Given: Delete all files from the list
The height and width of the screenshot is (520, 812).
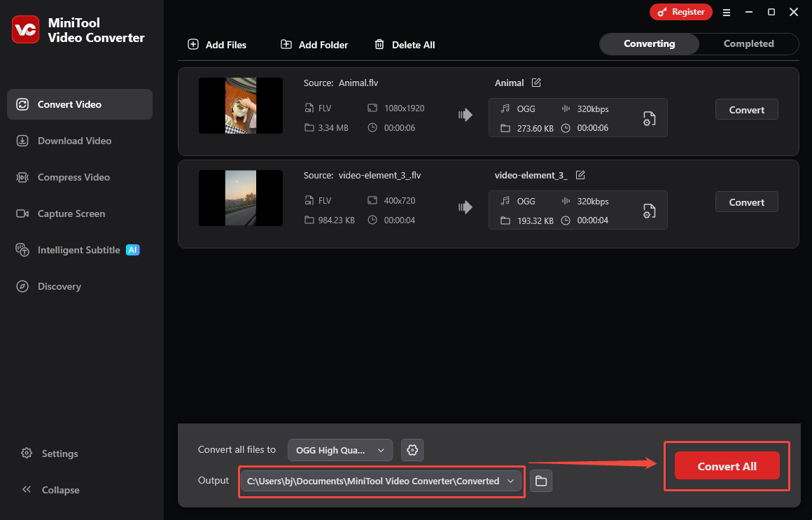Looking at the screenshot, I should pyautogui.click(x=405, y=44).
